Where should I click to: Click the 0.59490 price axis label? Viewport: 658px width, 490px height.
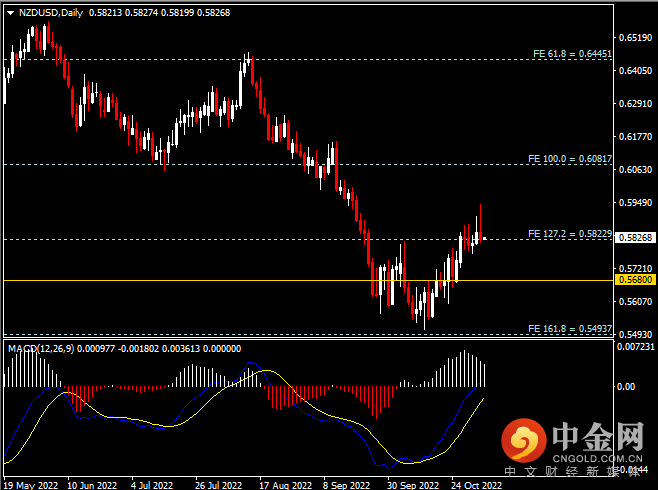tap(635, 203)
